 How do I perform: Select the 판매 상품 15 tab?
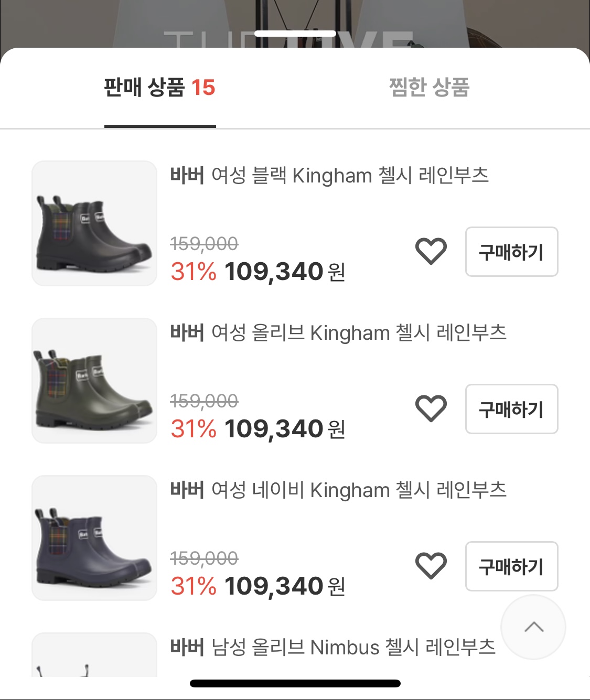click(160, 87)
